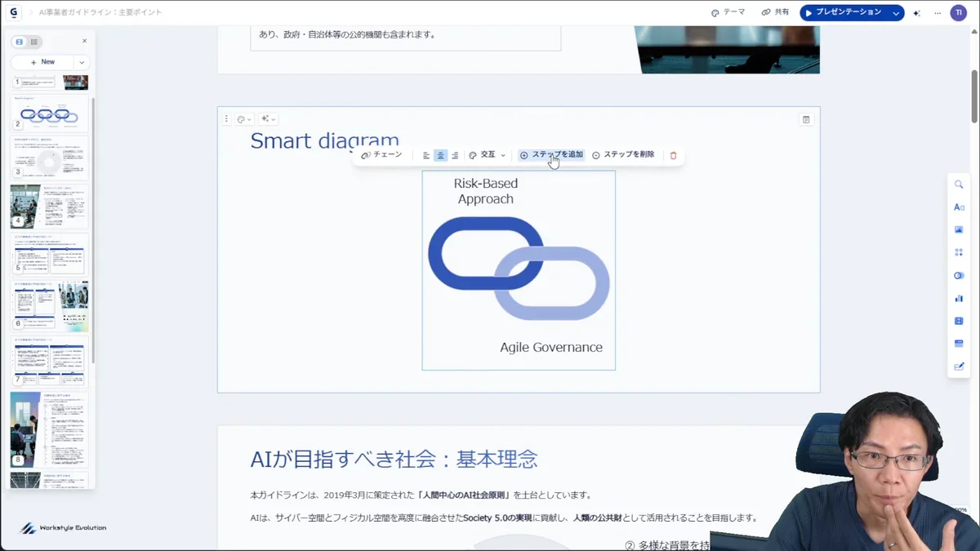This screenshot has height=551, width=980.
Task: Click the AI事業者ガイドライン：主要ポイント document title
Action: click(100, 13)
